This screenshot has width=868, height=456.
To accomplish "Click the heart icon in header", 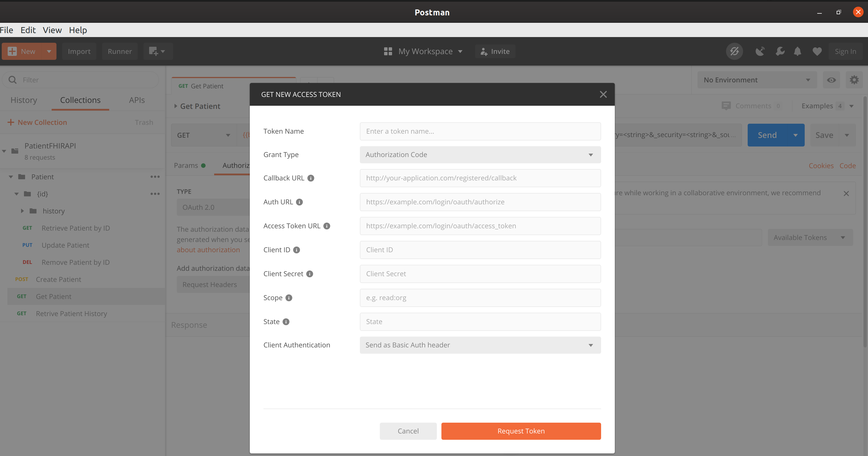I will click(x=817, y=51).
